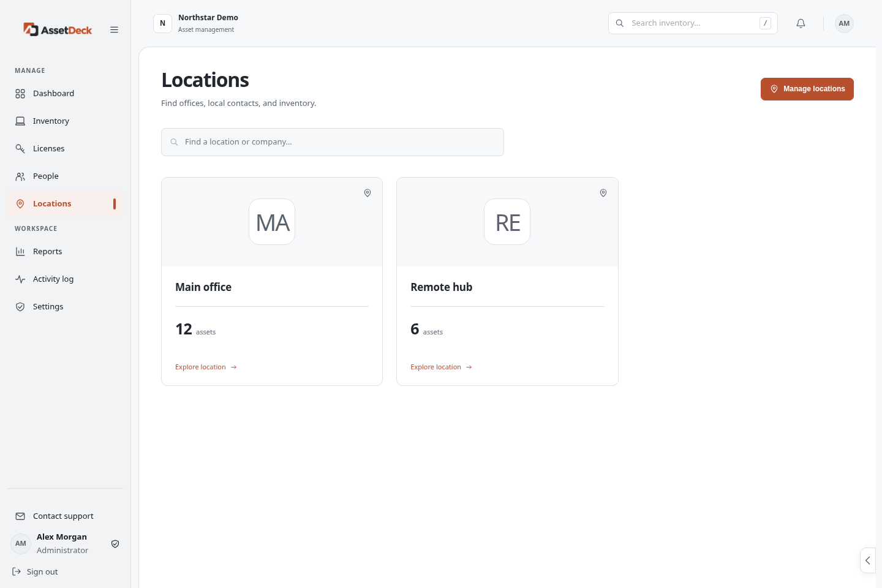Screen dimensions: 882x588
Task: Click the RE location avatar
Action: [x=507, y=222]
